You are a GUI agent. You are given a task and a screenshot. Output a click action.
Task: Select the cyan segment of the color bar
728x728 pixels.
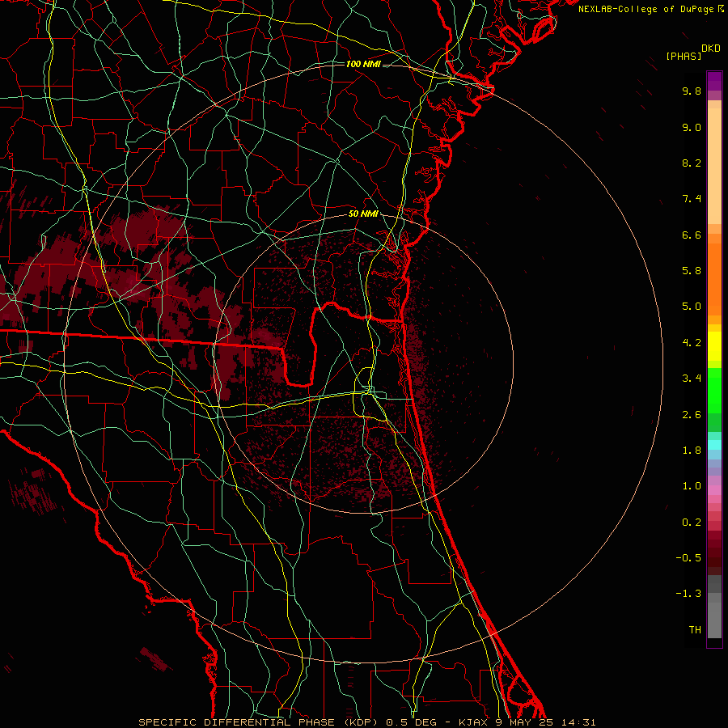tap(714, 445)
